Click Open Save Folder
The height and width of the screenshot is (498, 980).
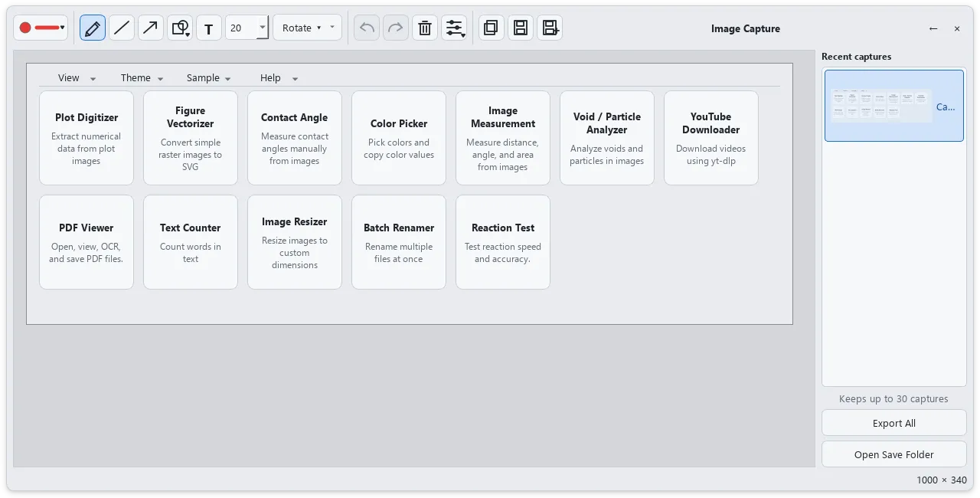[x=894, y=454]
